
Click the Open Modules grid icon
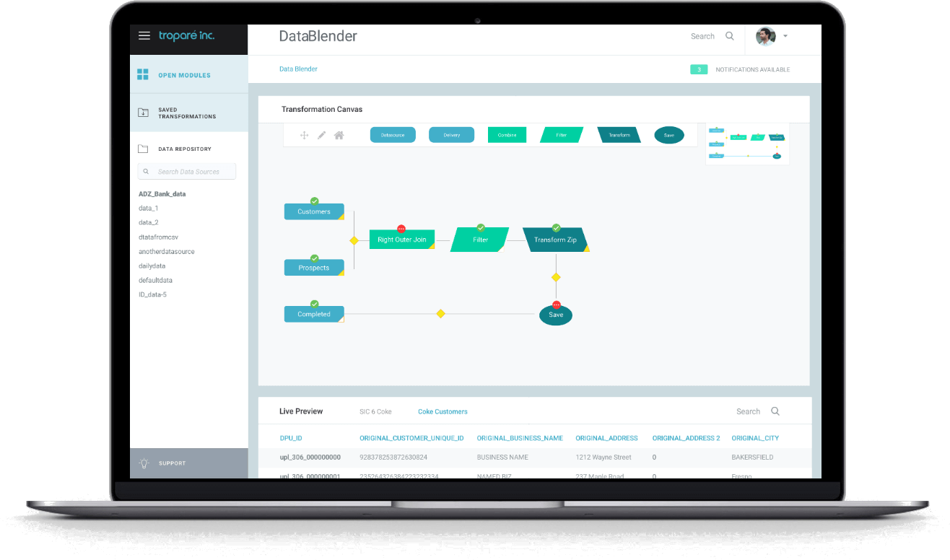(x=143, y=75)
